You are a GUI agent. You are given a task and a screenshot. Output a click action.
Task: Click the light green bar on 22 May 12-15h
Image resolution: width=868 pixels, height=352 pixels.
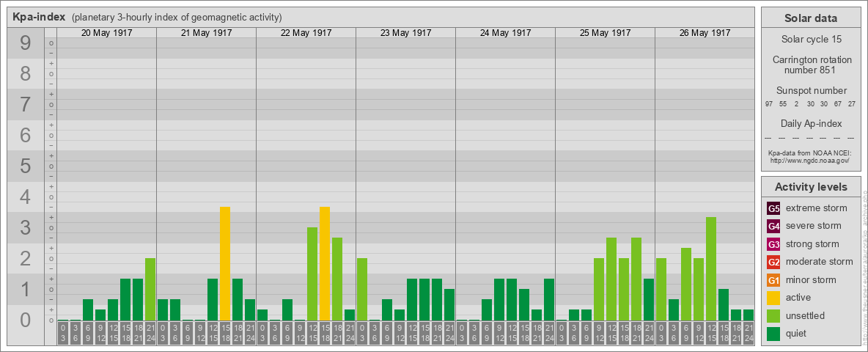coord(312,274)
